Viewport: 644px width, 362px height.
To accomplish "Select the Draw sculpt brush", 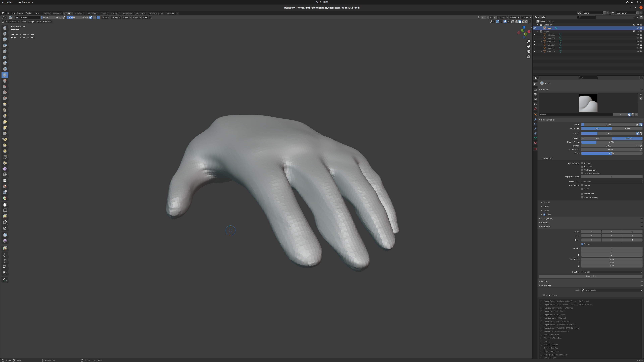I will pos(5,28).
